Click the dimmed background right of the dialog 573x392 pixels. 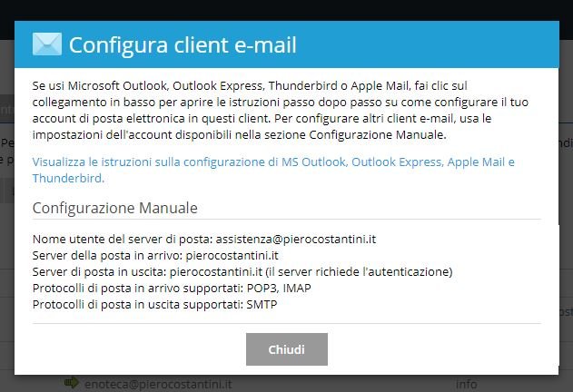click(566, 220)
